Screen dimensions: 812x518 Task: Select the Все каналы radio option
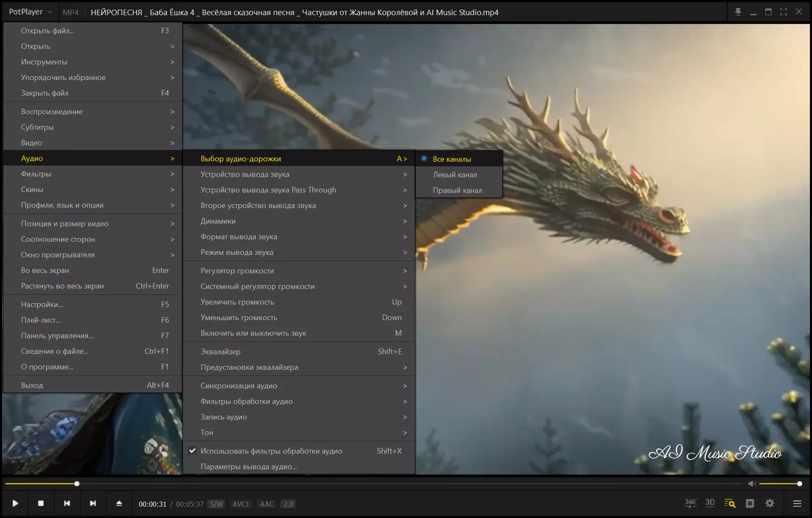[x=459, y=159]
